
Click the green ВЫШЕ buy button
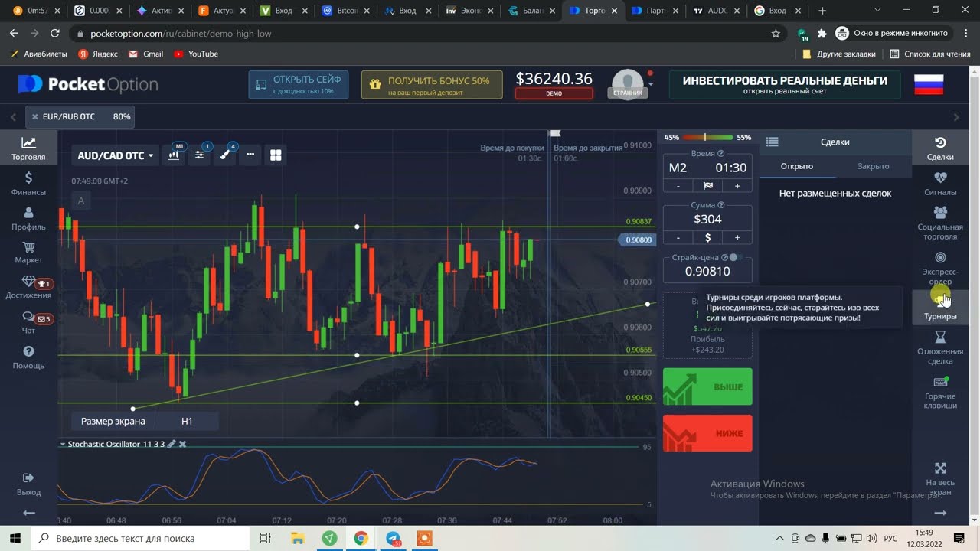pos(707,386)
